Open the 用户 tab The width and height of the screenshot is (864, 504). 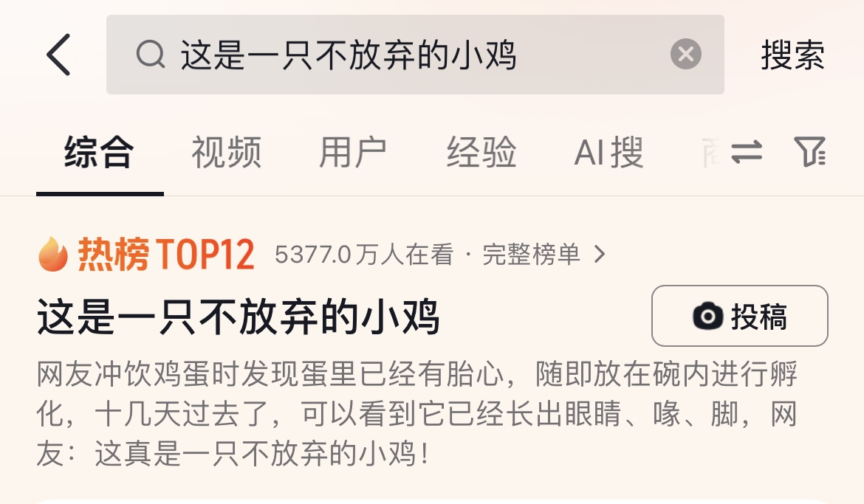click(x=353, y=153)
